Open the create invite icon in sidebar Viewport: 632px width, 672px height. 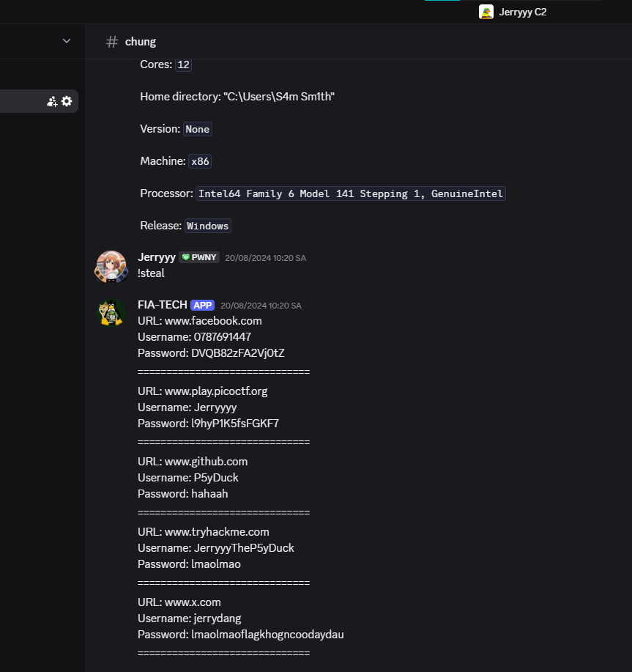pyautogui.click(x=52, y=102)
